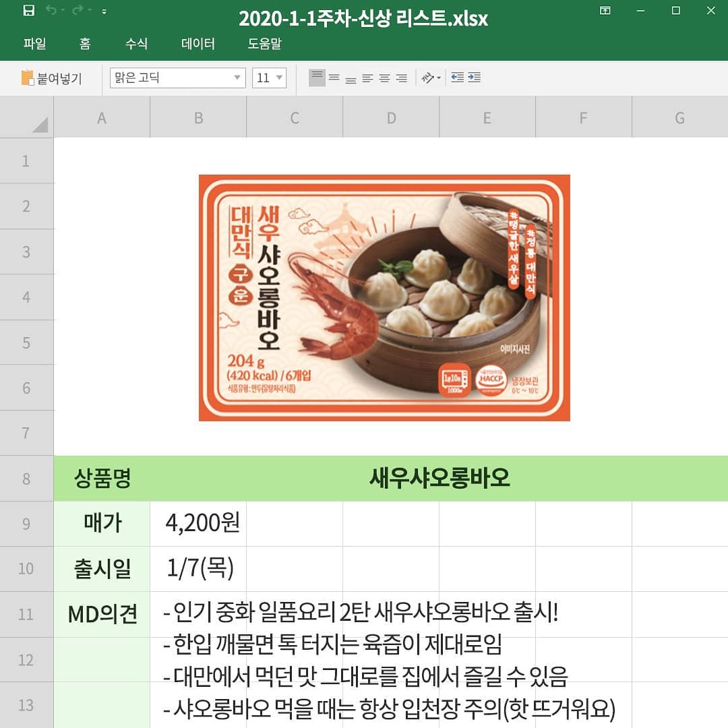Open the 도움말 ribbon tab
The width and height of the screenshot is (728, 728).
pyautogui.click(x=265, y=44)
